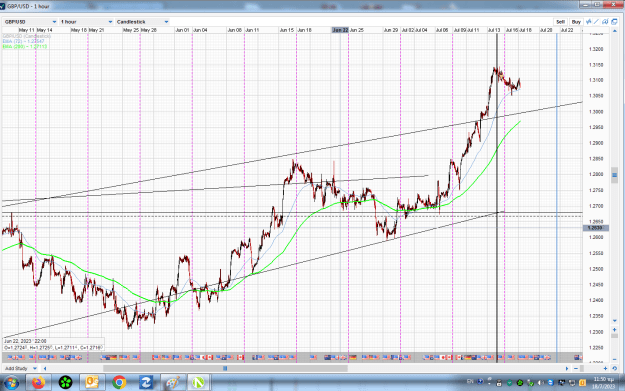Viewport: 625px width, 391px height.
Task: Open the Candlestick chart type dropdown
Action: click(x=142, y=22)
